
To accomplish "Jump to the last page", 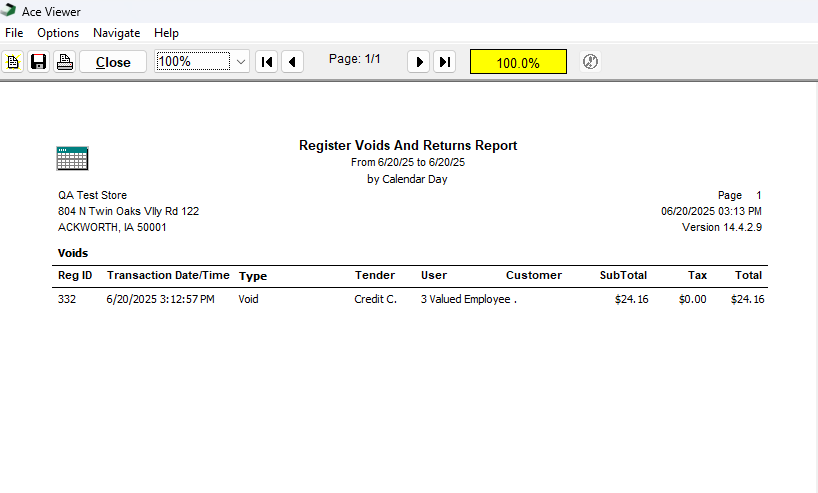I will point(444,62).
